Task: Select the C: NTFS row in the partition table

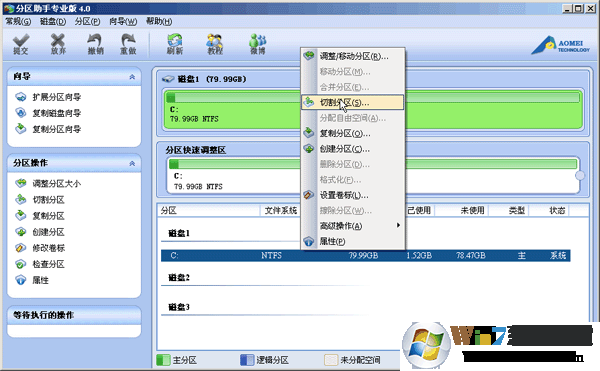Action: point(365,255)
